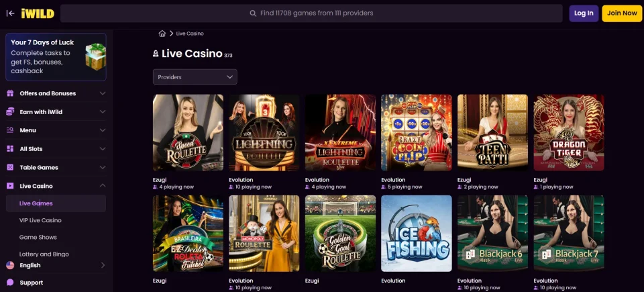The width and height of the screenshot is (644, 292).
Task: Open the Game Shows submenu item
Action: pos(38,238)
